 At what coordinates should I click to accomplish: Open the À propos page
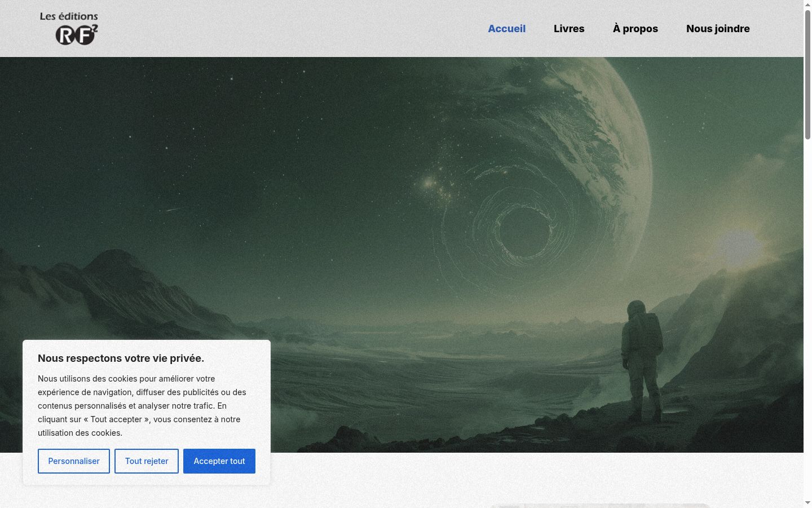click(636, 29)
